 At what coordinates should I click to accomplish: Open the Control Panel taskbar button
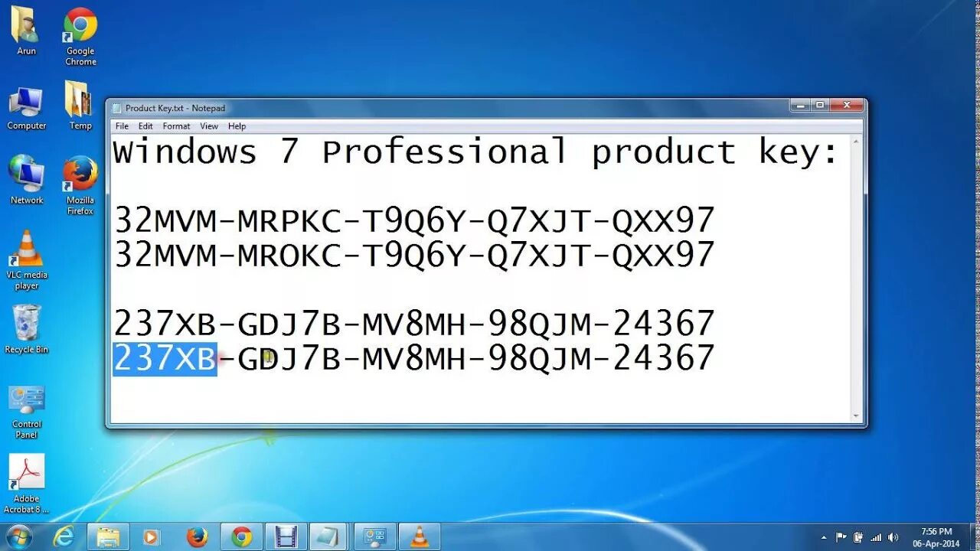tap(375, 537)
